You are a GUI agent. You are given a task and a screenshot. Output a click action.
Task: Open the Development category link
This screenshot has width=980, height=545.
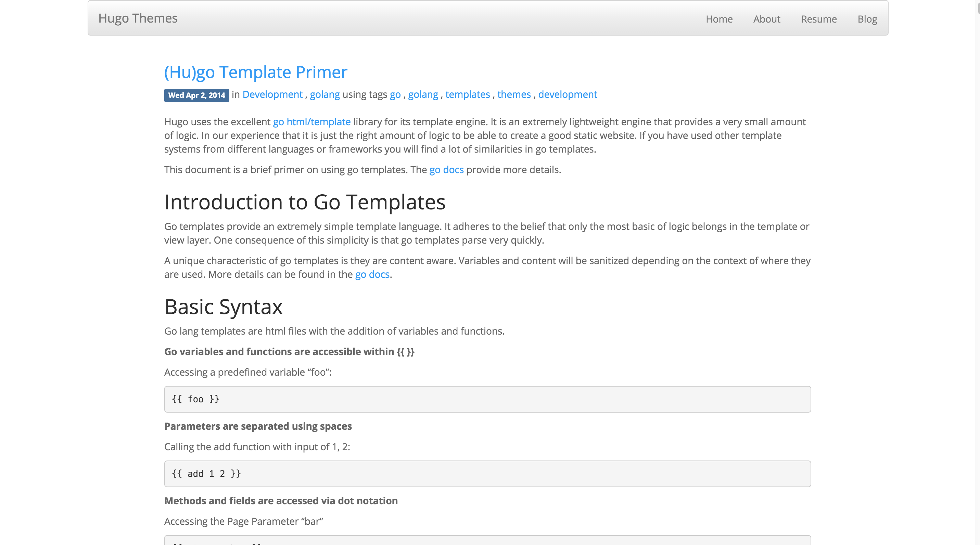(x=272, y=94)
